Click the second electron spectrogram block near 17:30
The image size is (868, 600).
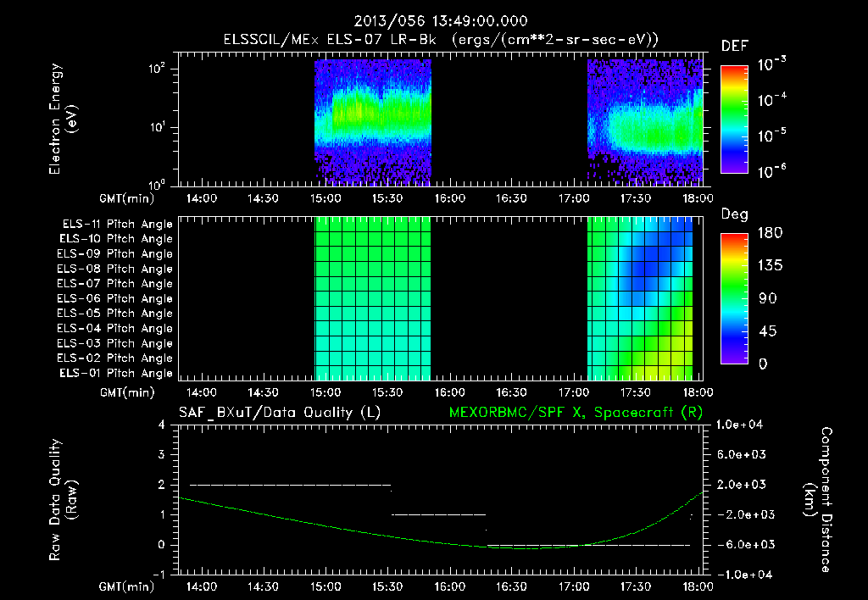coord(645,122)
